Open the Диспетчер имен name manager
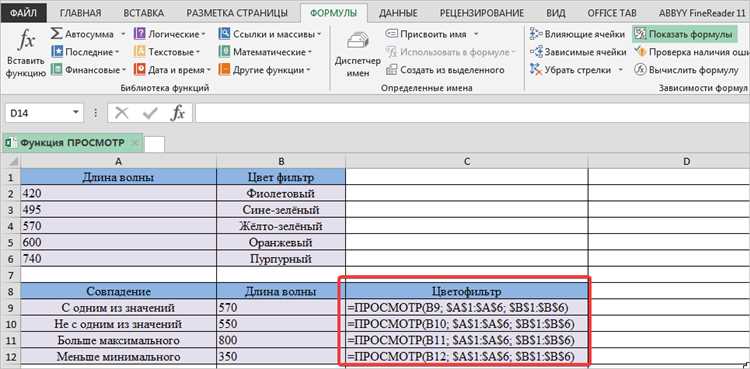750x369 pixels. click(357, 54)
